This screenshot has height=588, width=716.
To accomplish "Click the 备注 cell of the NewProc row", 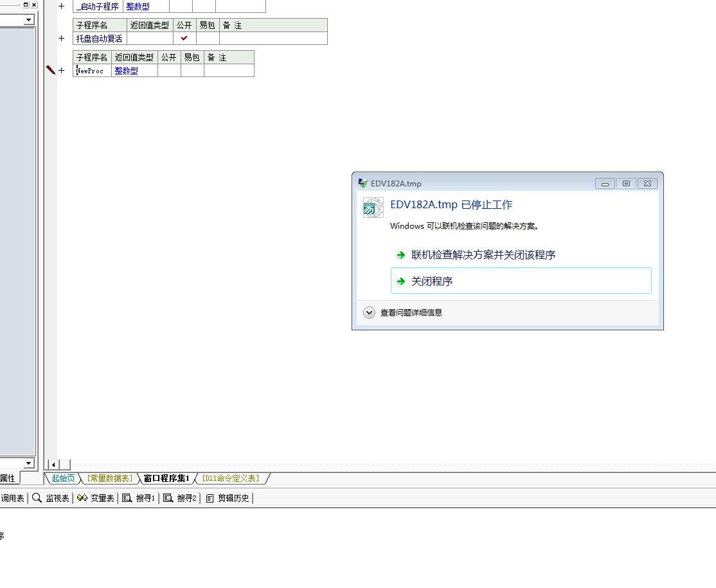I will [x=229, y=70].
